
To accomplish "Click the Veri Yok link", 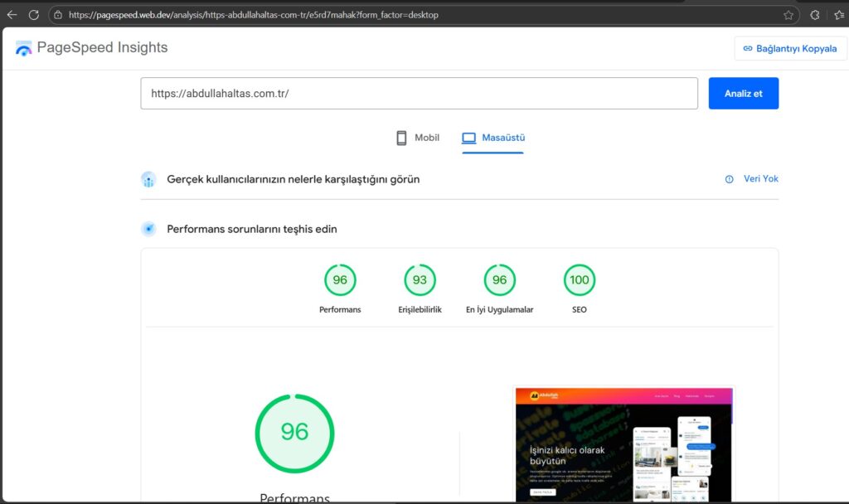I will (760, 179).
